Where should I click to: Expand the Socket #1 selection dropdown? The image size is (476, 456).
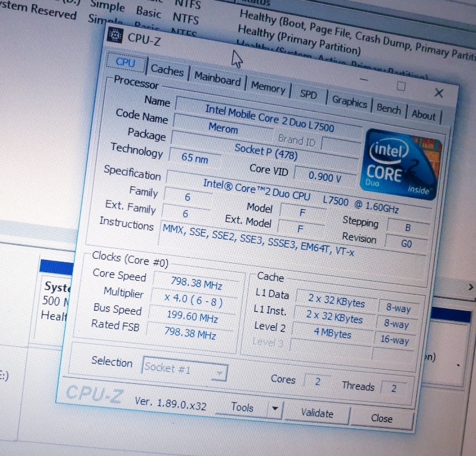tap(219, 373)
